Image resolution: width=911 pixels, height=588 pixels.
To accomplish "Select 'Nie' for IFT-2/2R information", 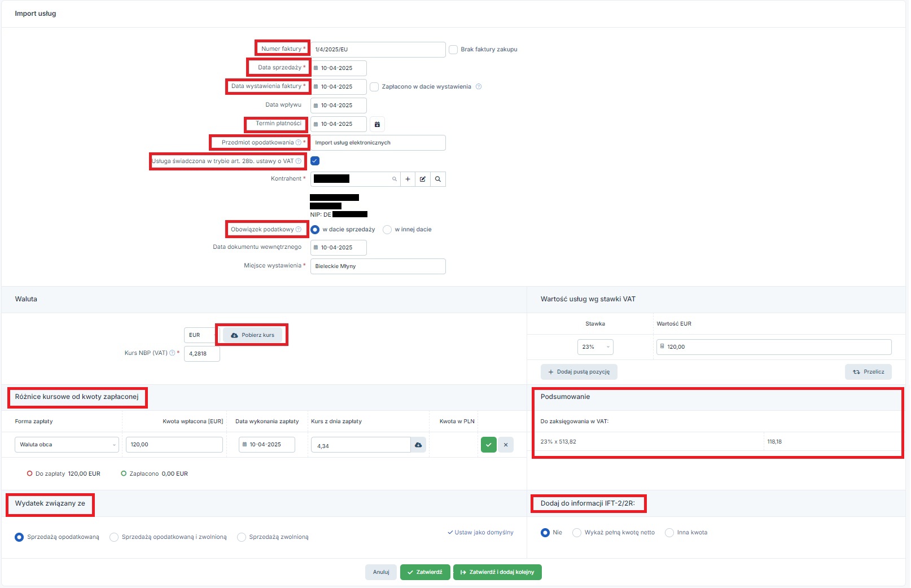I will (545, 533).
